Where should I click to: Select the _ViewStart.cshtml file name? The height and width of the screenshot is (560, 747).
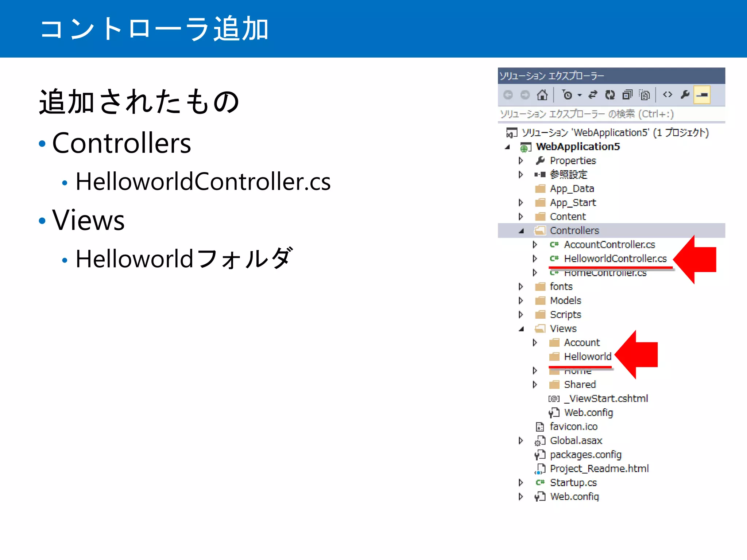click(x=606, y=398)
